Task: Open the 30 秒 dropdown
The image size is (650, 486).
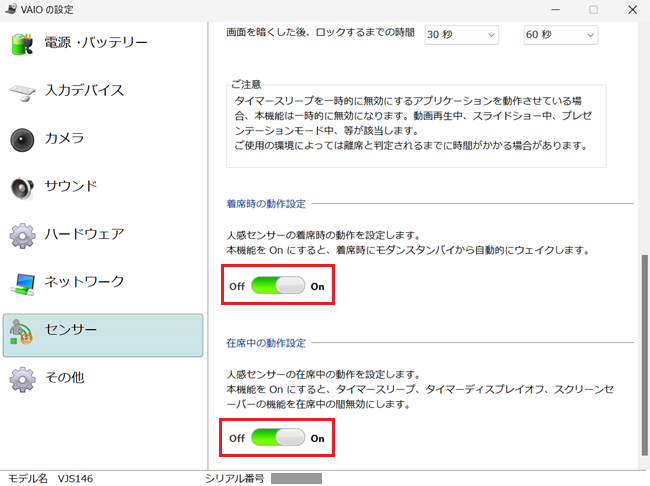Action: point(461,35)
